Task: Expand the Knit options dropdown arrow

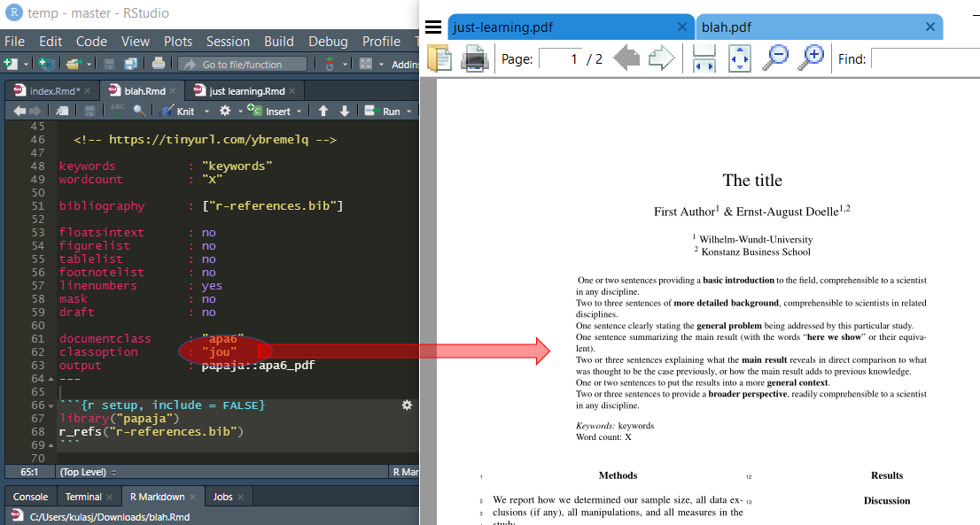Action: [x=206, y=112]
